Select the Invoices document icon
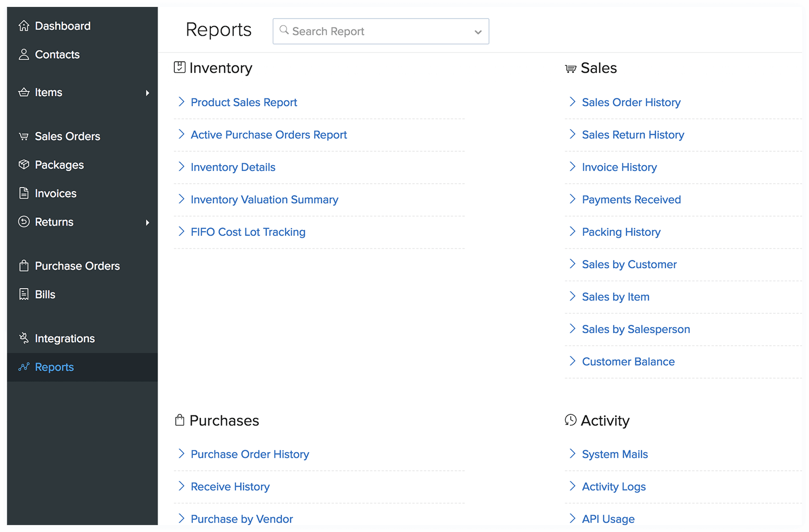 click(x=24, y=193)
